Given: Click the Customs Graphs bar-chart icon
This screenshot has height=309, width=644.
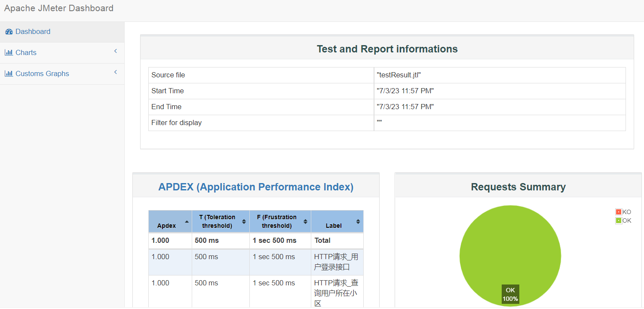Looking at the screenshot, I should tap(9, 73).
